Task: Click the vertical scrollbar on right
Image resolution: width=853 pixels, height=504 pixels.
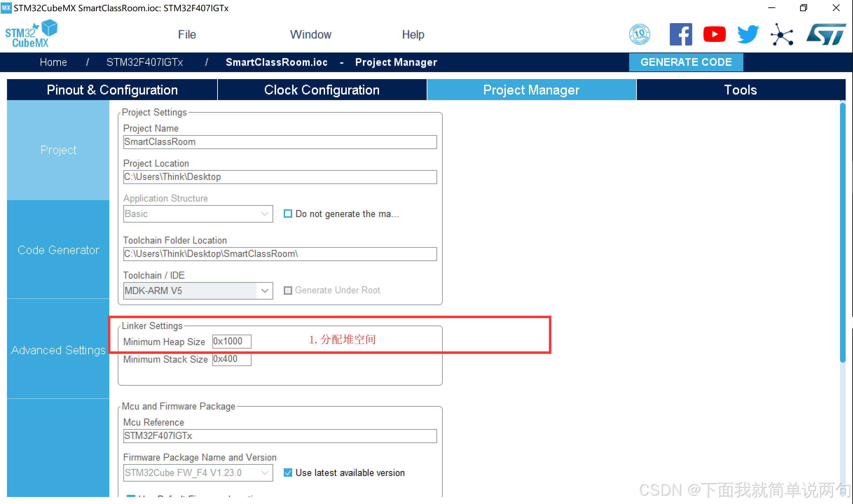Action: click(x=843, y=231)
